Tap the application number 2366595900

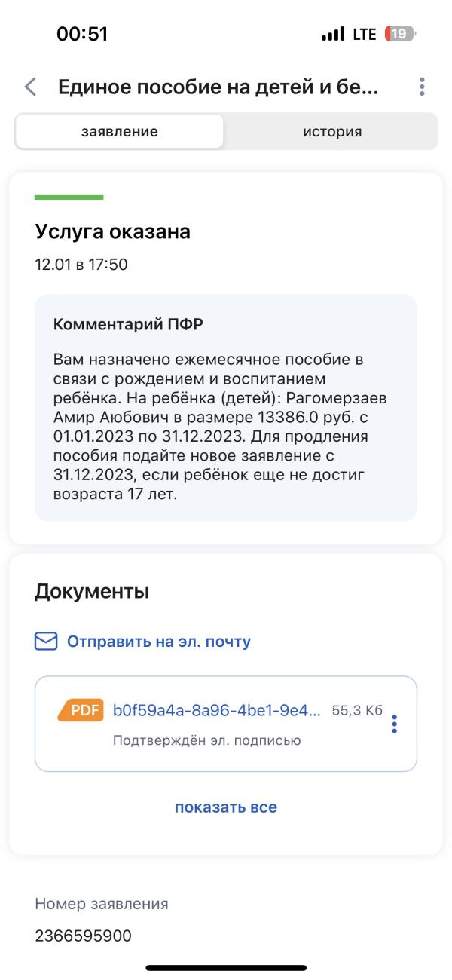coord(83,936)
